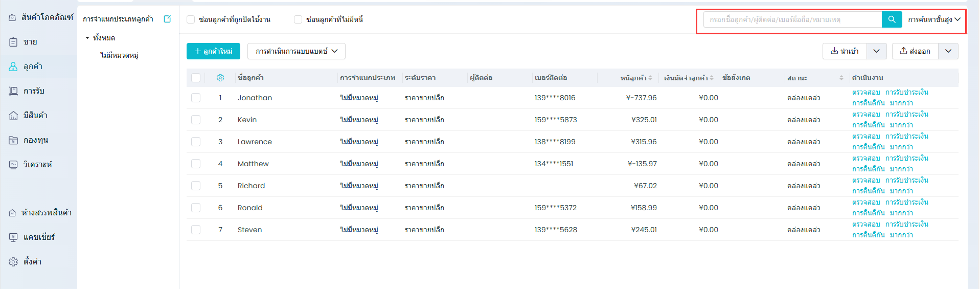Toggle ซ่อนลูกค้าที่ถูกปิดใช้งาน checkbox
This screenshot has height=289, width=980.
pos(191,19)
